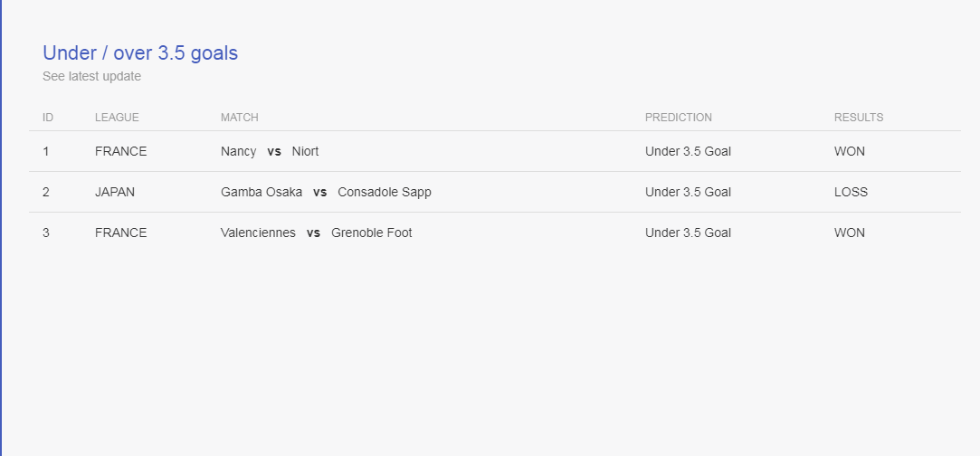Screen dimensions: 980x456
Task: Select the Nancy team name
Action: (x=238, y=152)
